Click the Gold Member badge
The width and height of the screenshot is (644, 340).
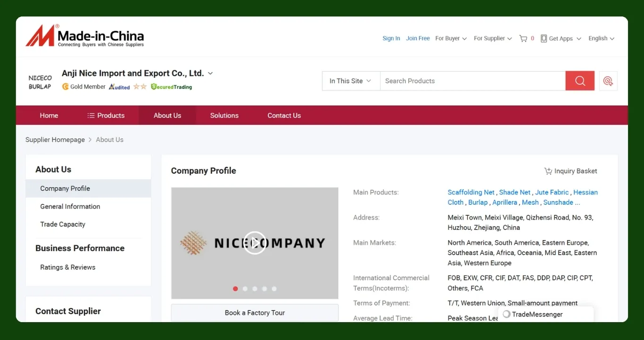[x=83, y=87]
